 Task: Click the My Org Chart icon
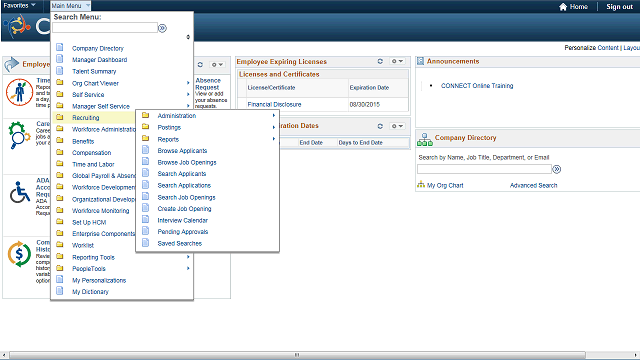coord(421,185)
